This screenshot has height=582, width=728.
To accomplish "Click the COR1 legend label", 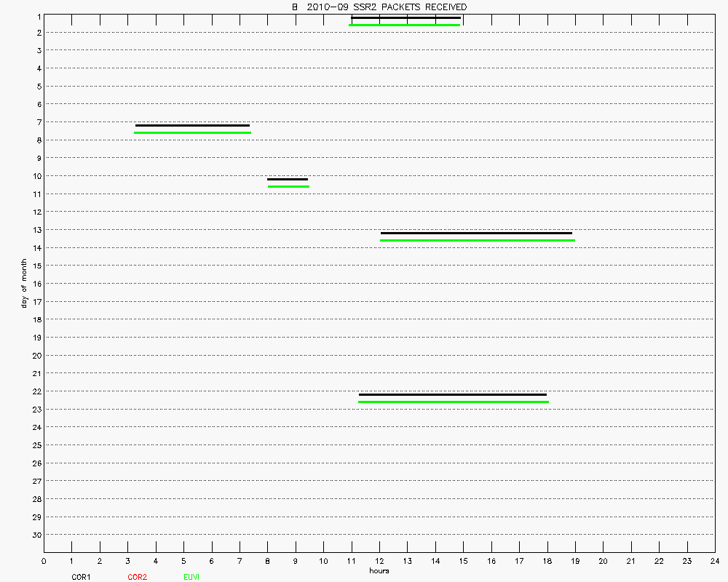I will 81,577.
